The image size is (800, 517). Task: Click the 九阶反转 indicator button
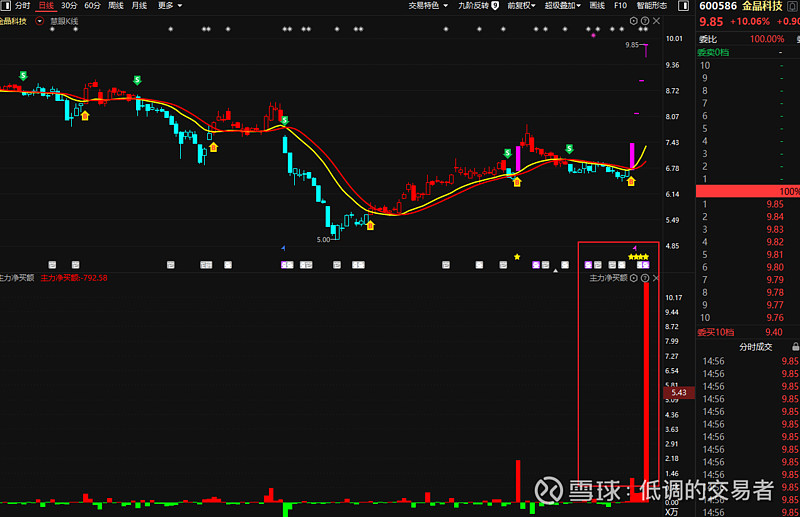[478, 6]
